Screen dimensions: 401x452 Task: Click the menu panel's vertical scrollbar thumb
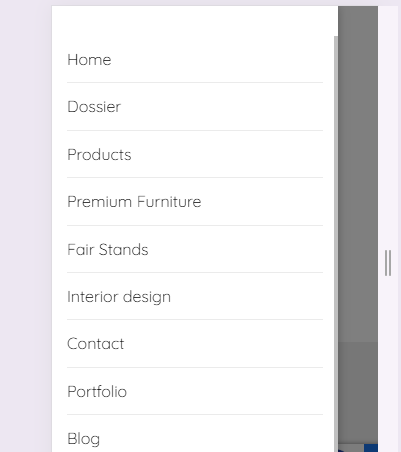tap(336, 243)
